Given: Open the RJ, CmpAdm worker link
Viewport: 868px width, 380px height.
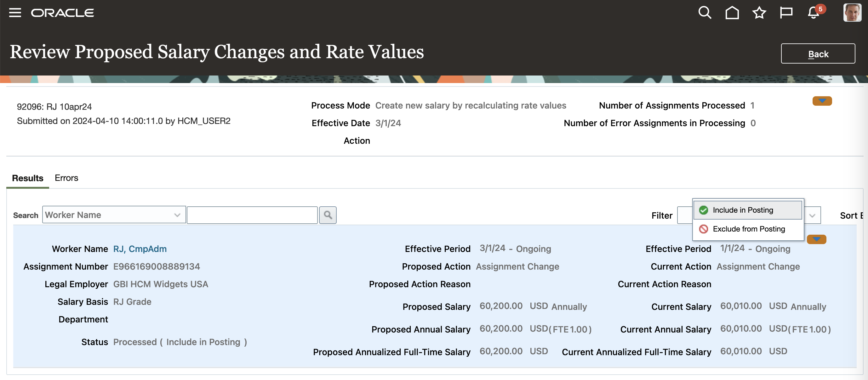Looking at the screenshot, I should (140, 249).
